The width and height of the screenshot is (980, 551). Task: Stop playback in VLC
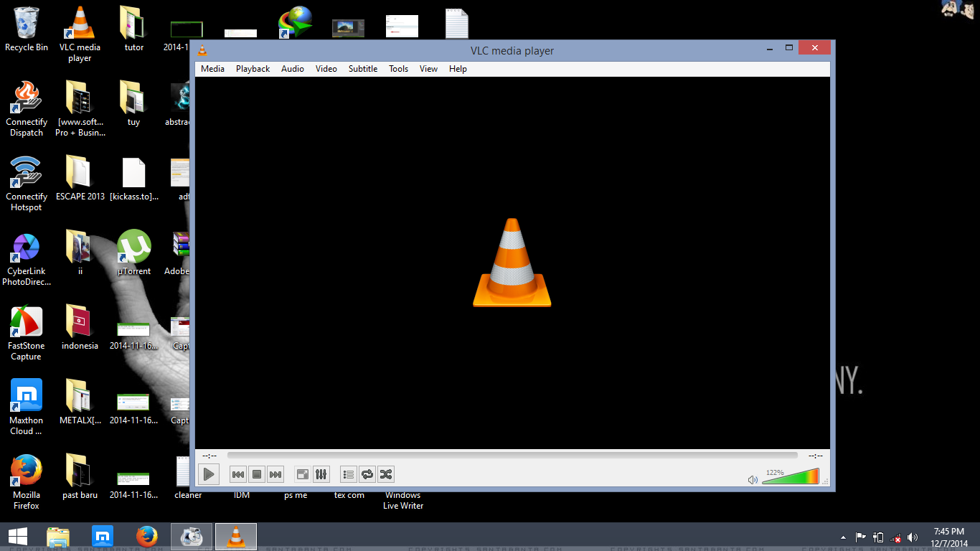click(x=257, y=474)
